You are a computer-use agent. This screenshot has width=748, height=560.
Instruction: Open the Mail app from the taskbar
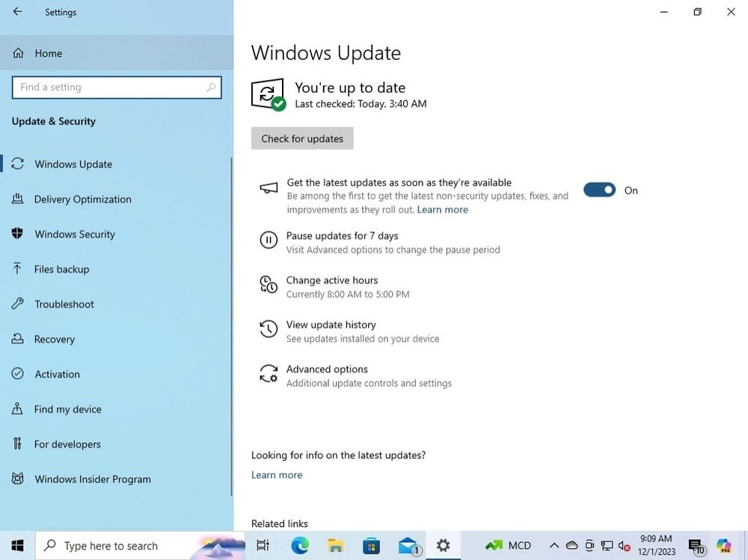[x=409, y=545]
